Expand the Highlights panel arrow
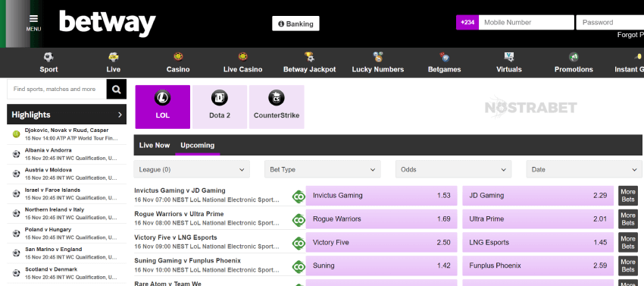This screenshot has height=286, width=644. tap(120, 115)
